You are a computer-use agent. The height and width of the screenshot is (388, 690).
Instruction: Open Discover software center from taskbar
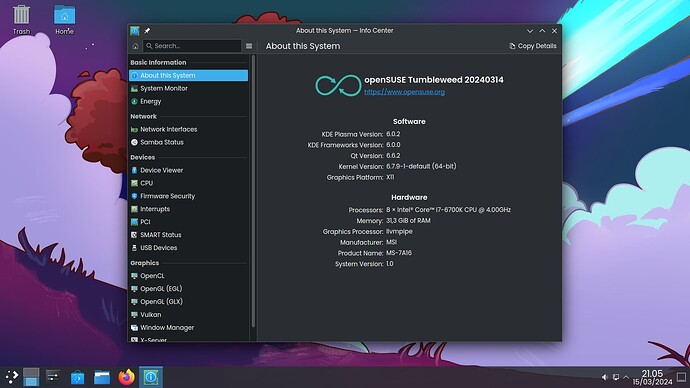pyautogui.click(x=77, y=377)
